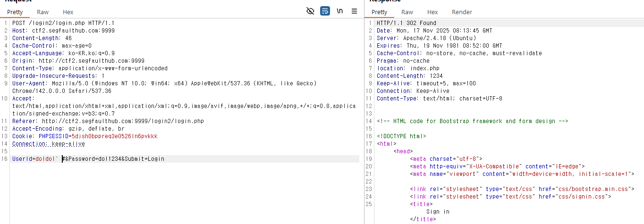644x224 pixels.
Task: Click the Content-Length: 1234 response header
Action: pyautogui.click(x=410, y=76)
